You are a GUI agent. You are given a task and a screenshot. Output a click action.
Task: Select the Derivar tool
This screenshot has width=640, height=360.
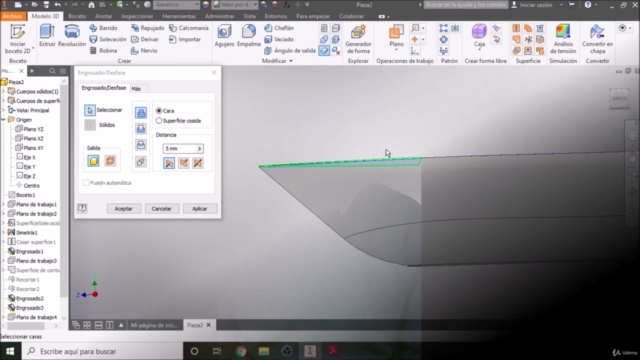pos(145,39)
